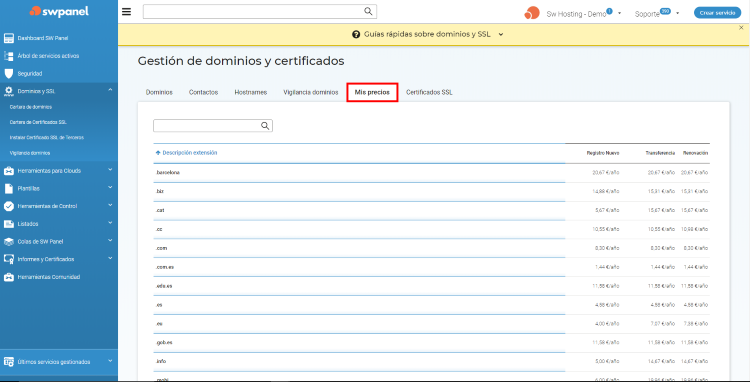Expand Herramientas para Clouds menu

110,170
